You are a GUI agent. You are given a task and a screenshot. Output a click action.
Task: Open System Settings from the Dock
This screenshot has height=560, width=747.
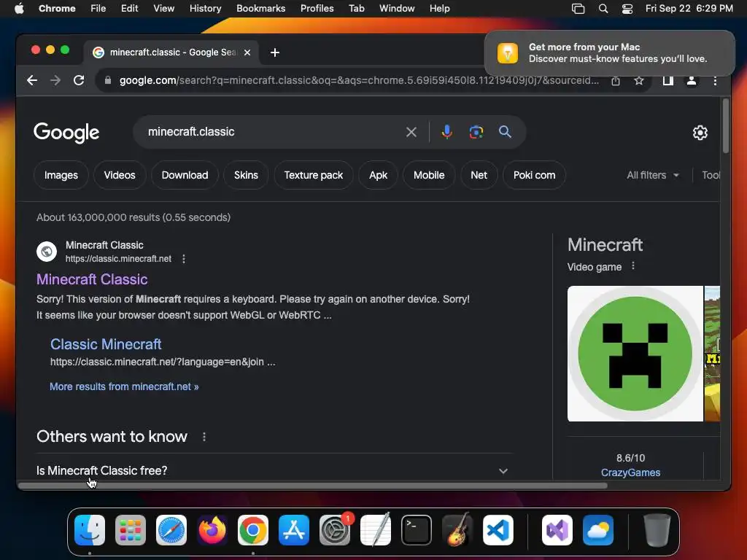coord(335,530)
